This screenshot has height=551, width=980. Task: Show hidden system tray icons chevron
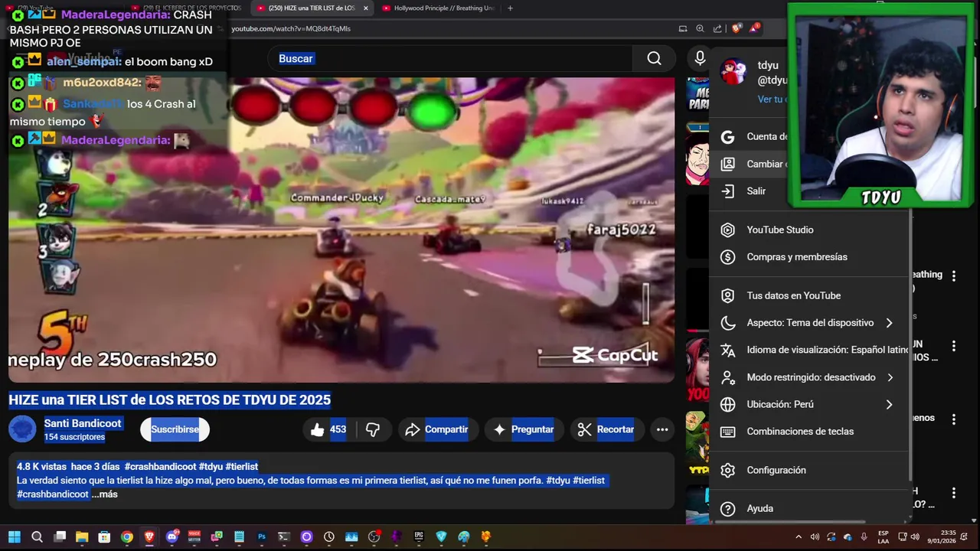pos(799,536)
